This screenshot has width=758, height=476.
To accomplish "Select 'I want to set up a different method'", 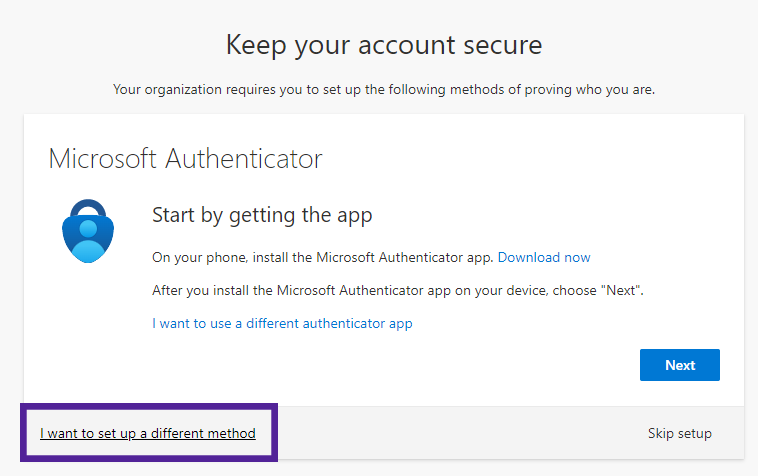I will [x=147, y=433].
